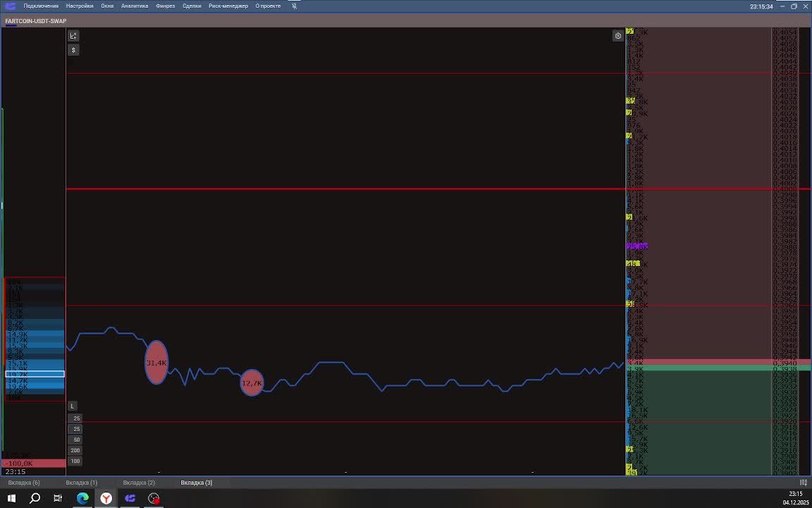Click the 3,9K size at best bid
Image resolution: width=812 pixels, height=508 pixels.
coord(635,368)
